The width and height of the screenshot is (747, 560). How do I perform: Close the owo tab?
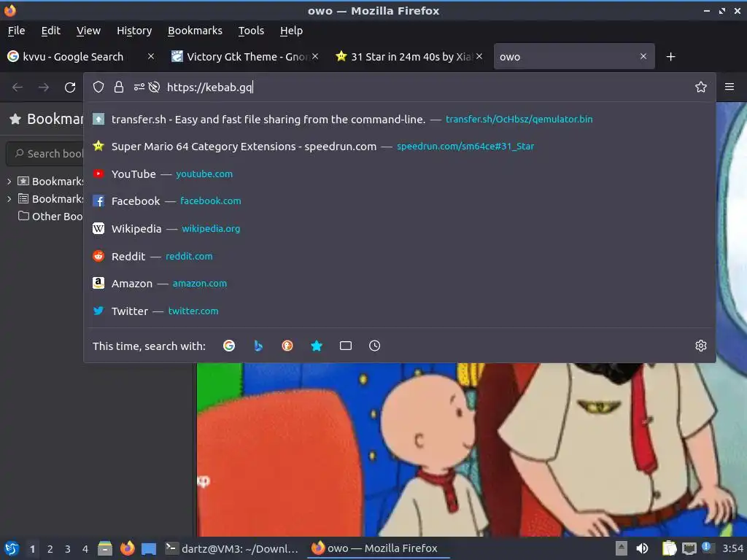(x=643, y=56)
